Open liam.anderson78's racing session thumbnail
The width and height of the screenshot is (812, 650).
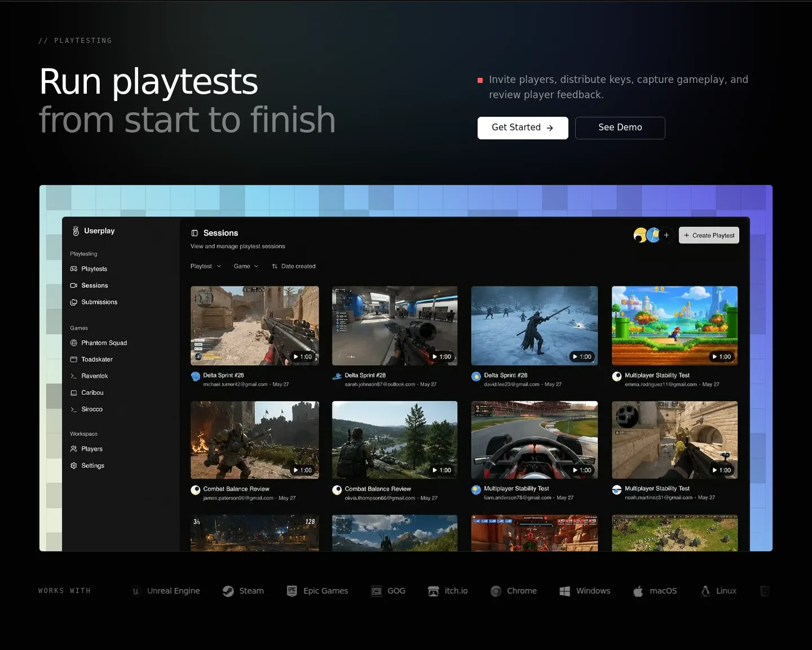point(535,440)
